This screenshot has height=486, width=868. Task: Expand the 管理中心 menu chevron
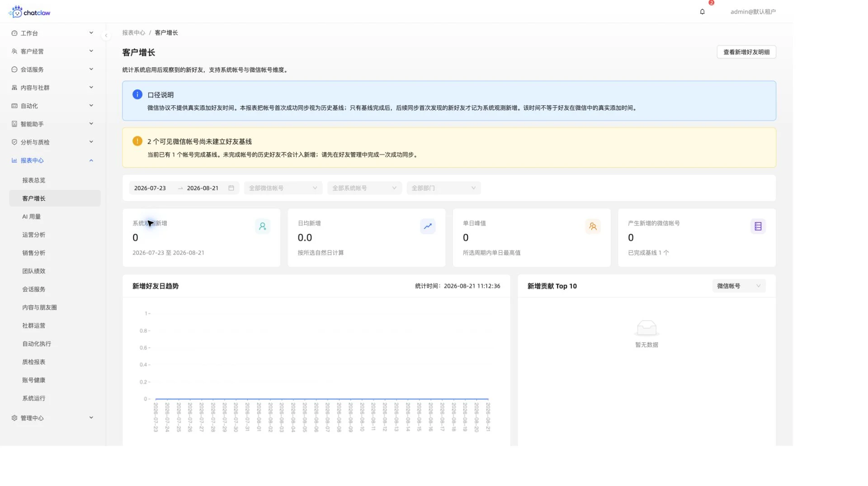coord(91,417)
